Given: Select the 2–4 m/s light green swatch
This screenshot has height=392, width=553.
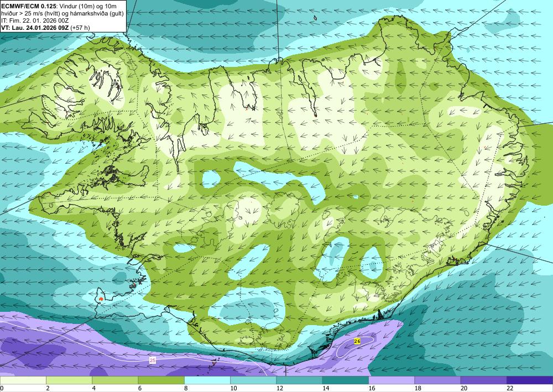Looking at the screenshot, I should (x=69, y=380).
